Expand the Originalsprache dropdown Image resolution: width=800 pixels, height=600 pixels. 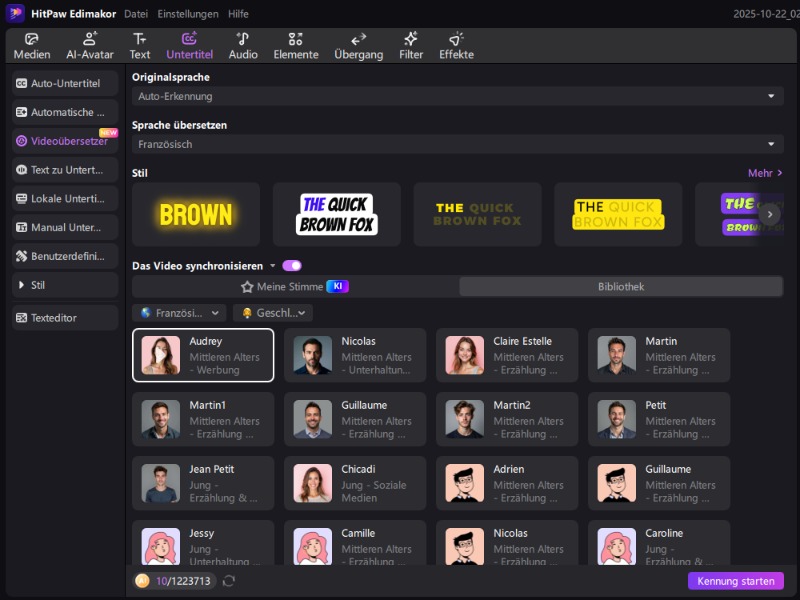tap(457, 96)
